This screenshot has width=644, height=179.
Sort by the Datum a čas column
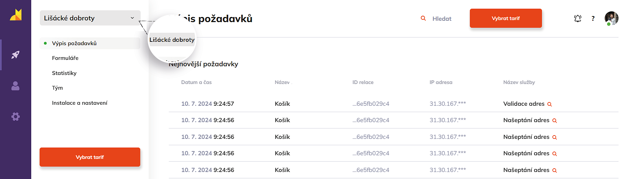click(x=196, y=82)
